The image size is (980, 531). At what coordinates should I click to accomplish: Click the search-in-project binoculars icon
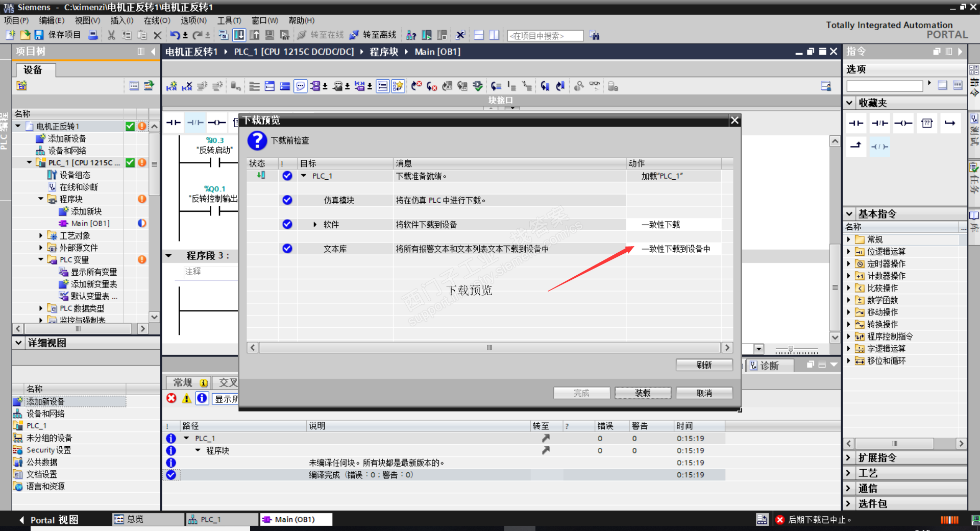pos(595,35)
